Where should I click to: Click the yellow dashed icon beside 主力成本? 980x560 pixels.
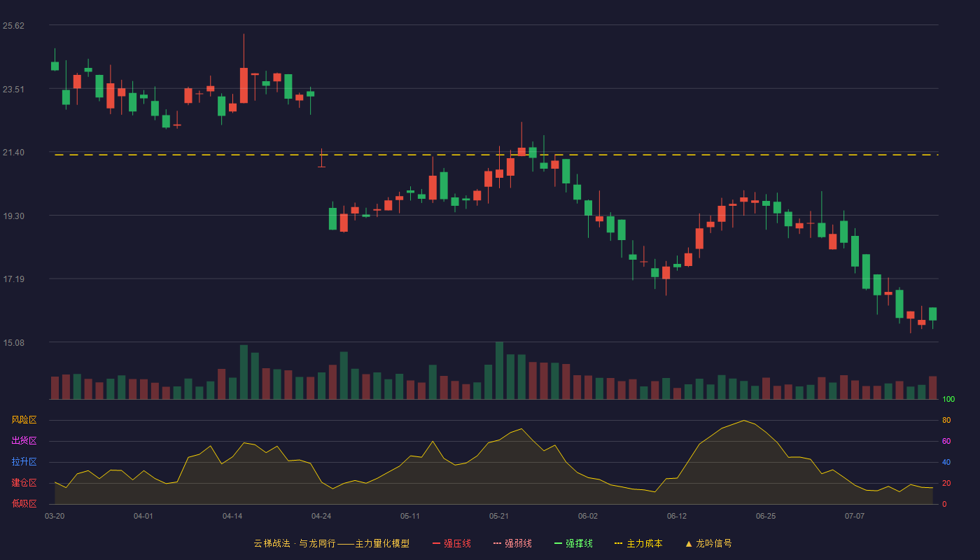[x=619, y=543]
